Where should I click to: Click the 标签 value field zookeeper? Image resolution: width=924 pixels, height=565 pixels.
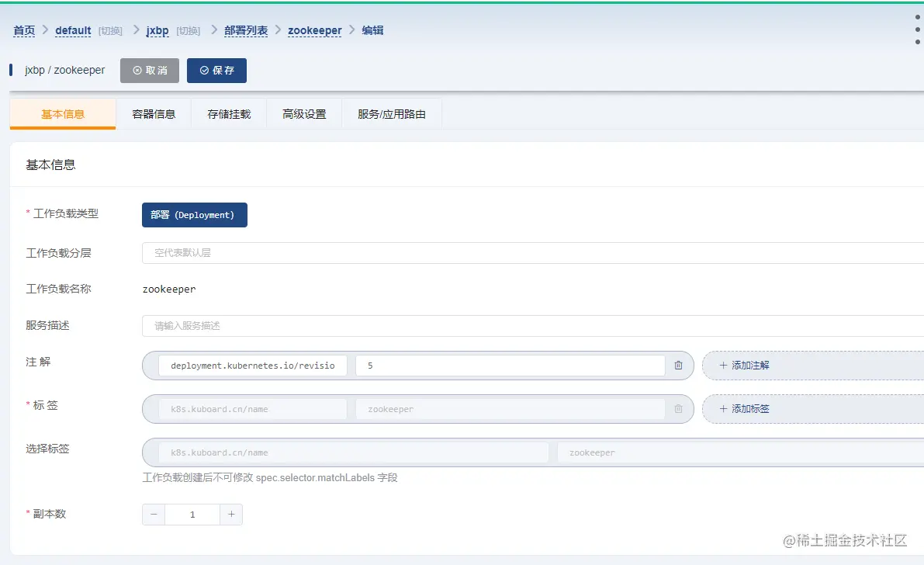[x=510, y=409]
